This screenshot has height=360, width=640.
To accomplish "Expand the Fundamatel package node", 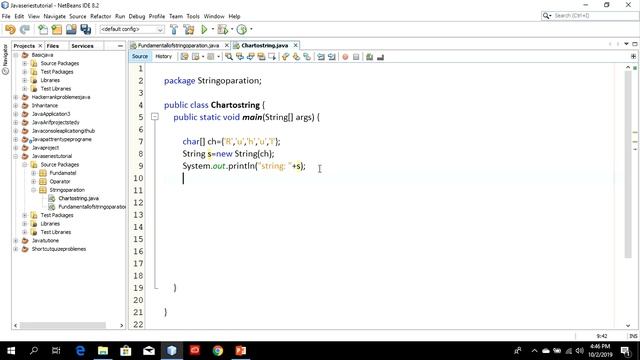I will pyautogui.click(x=33, y=173).
